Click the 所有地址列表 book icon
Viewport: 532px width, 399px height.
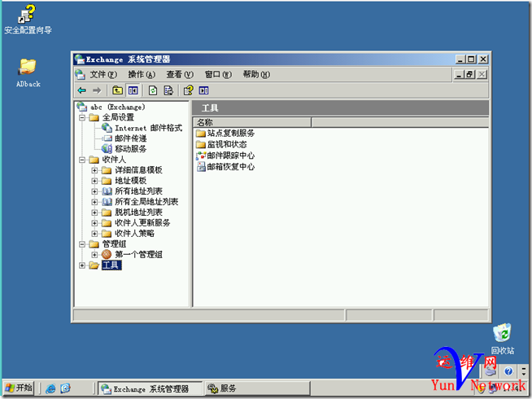(107, 191)
